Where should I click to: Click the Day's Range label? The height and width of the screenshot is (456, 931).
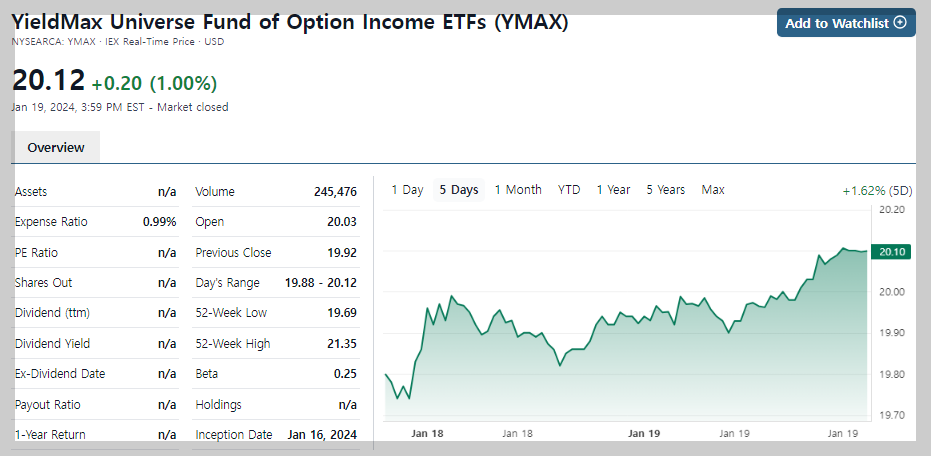pyautogui.click(x=227, y=283)
